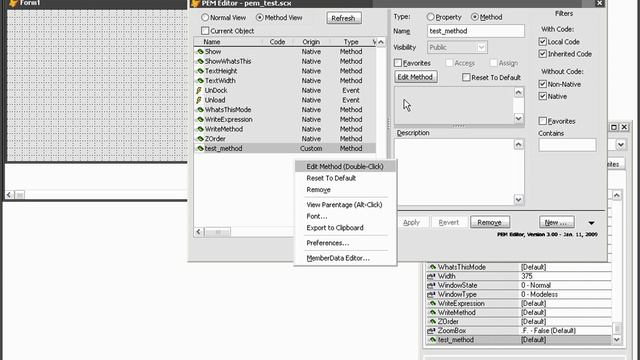
Task: Open the Properties window object dropdown arrow
Action: (x=621, y=144)
